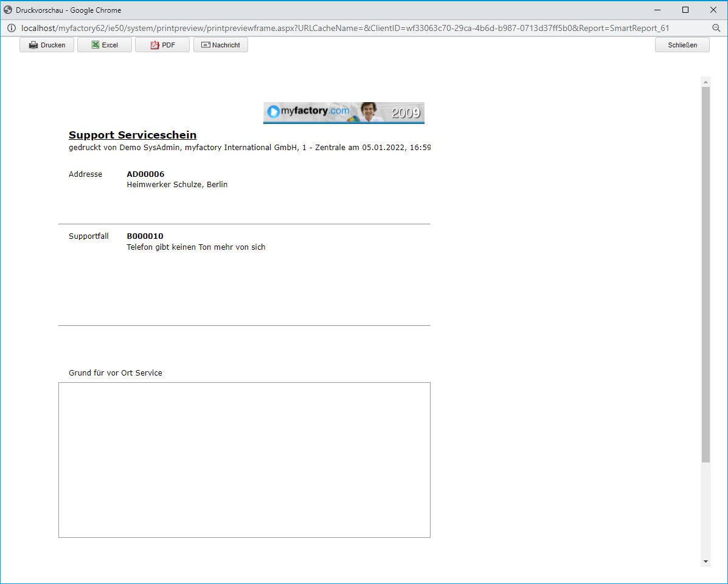The width and height of the screenshot is (728, 584).
Task: Click 'Telefon gibt keinen Ton mehr von sich'
Action: click(x=196, y=247)
